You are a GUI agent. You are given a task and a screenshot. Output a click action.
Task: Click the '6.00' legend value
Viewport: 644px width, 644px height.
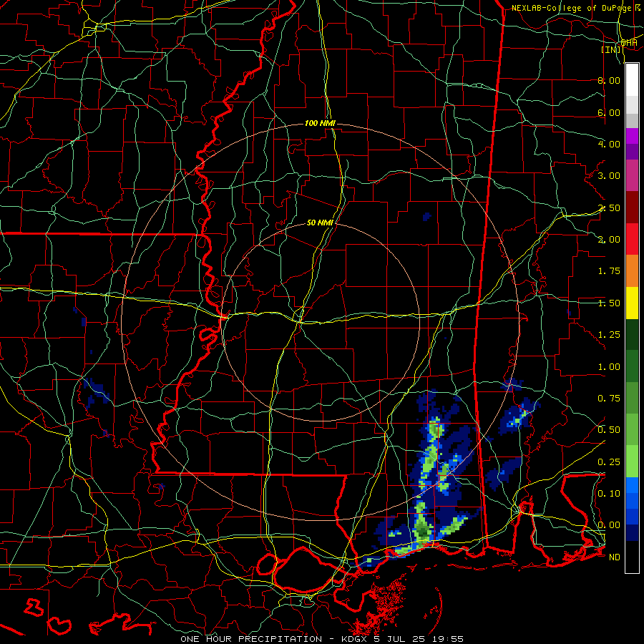point(609,112)
